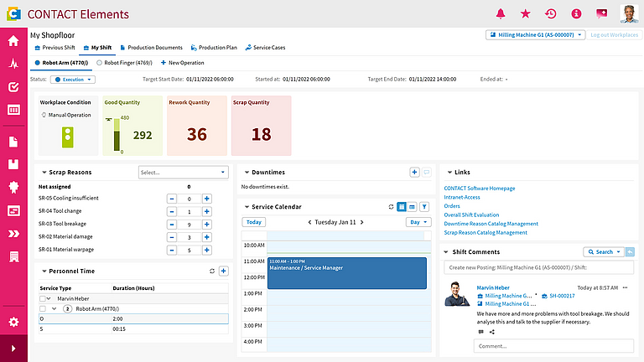Refresh Personnel Time section
The height and width of the screenshot is (362, 644).
coord(212,271)
